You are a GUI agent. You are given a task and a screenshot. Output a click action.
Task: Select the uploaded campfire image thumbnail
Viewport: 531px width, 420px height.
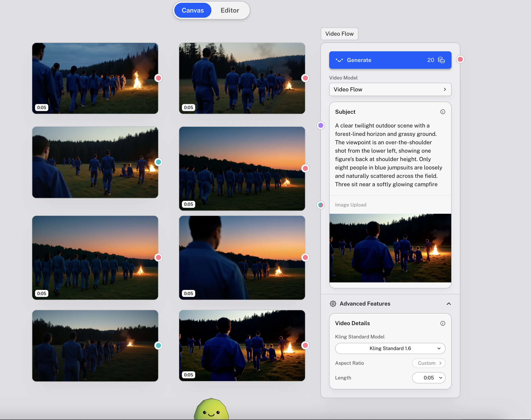390,248
